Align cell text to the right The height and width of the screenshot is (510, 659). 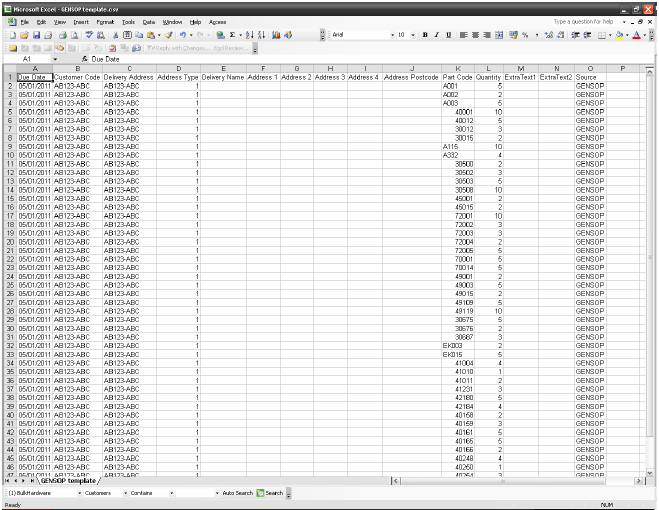click(487, 35)
